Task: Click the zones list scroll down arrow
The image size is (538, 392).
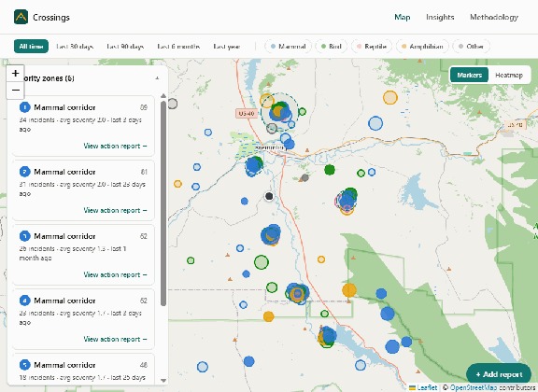Action: tap(163, 381)
